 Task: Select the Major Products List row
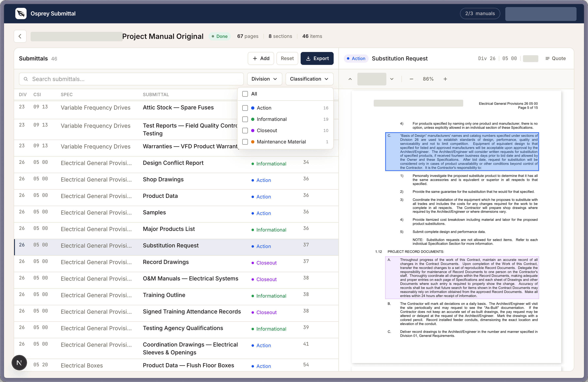pos(176,230)
